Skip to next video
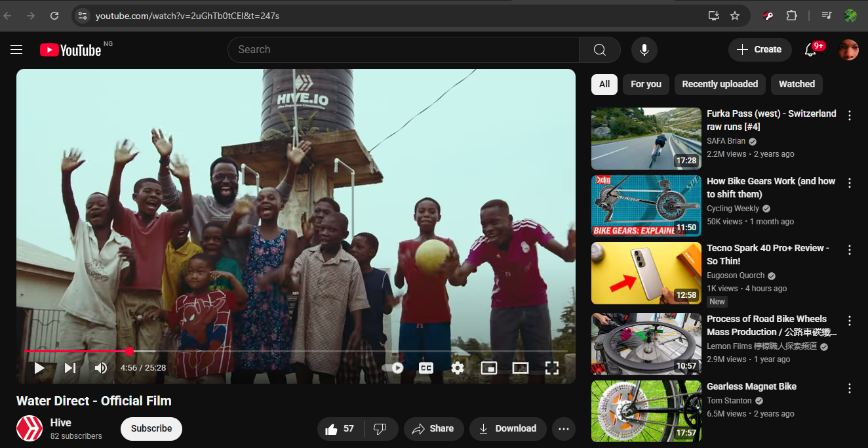868x448 pixels. [70, 368]
